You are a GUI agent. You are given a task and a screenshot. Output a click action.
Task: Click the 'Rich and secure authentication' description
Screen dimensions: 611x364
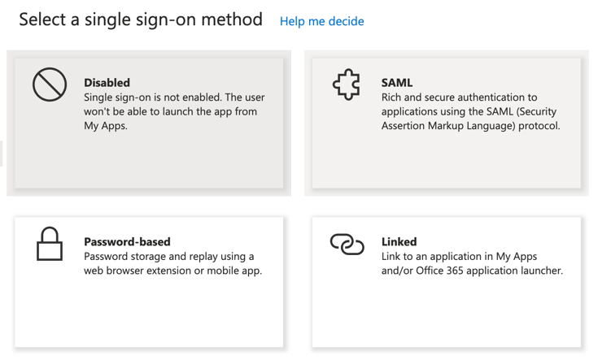click(459, 97)
